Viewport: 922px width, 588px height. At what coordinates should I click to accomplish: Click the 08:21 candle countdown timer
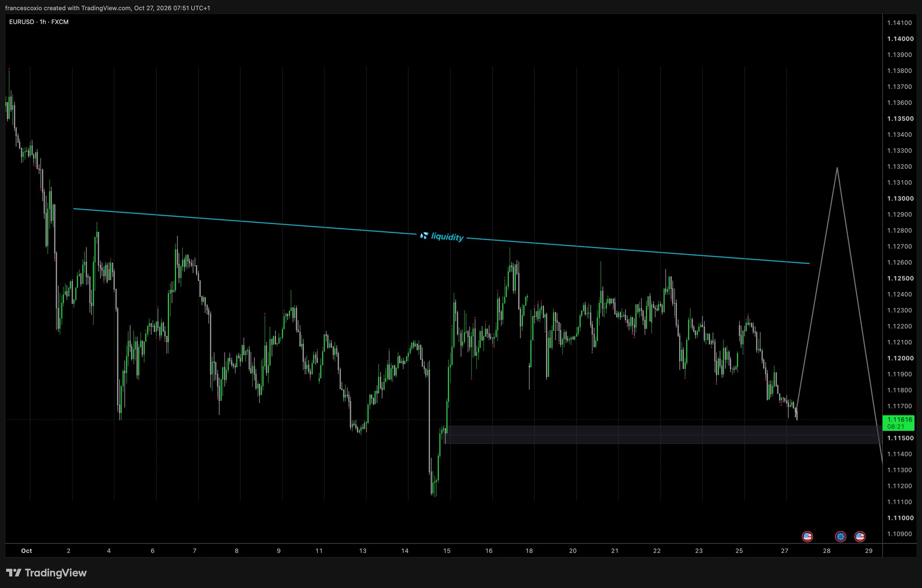point(896,426)
